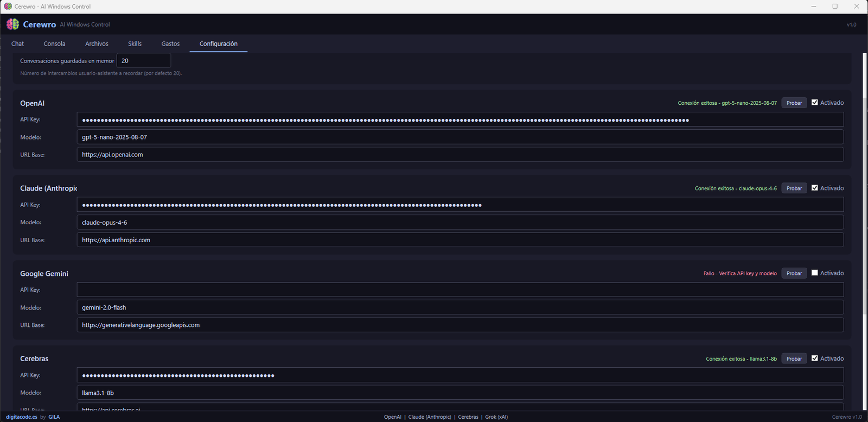
Task: Click the OpenAI Modelo text field
Action: (459, 137)
